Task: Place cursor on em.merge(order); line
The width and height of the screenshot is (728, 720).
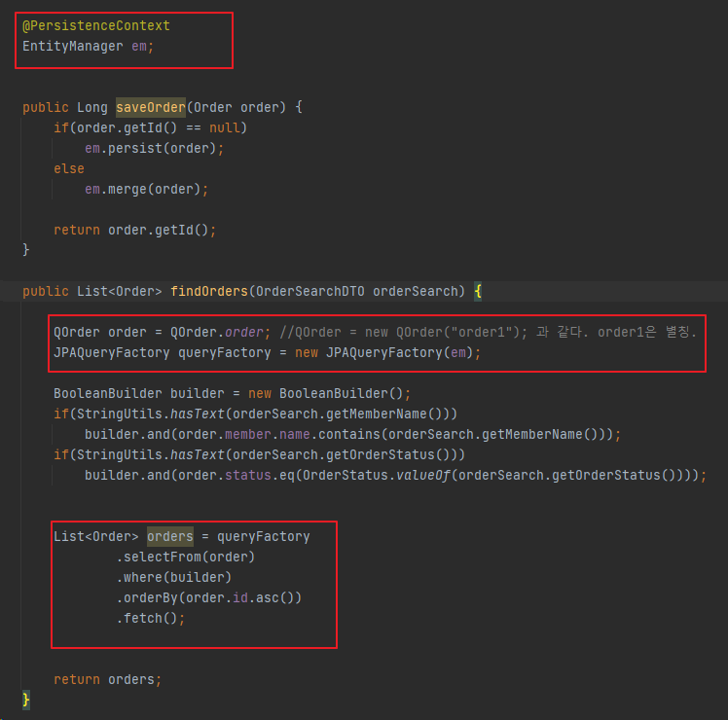Action: (x=146, y=190)
